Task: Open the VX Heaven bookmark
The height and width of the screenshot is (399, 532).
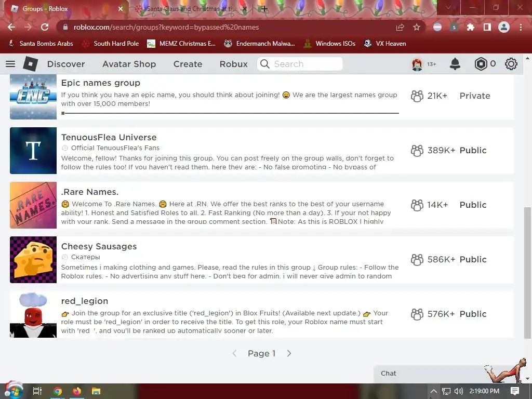Action: pos(385,44)
